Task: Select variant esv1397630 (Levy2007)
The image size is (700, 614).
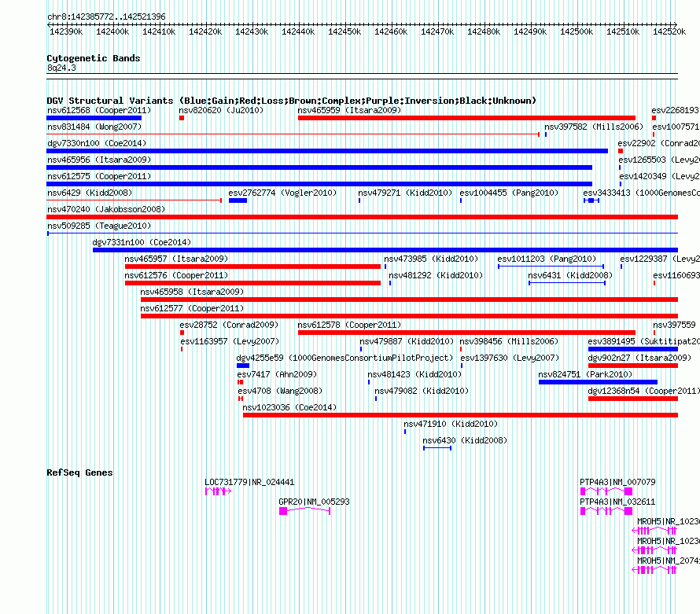Action: 510,358
